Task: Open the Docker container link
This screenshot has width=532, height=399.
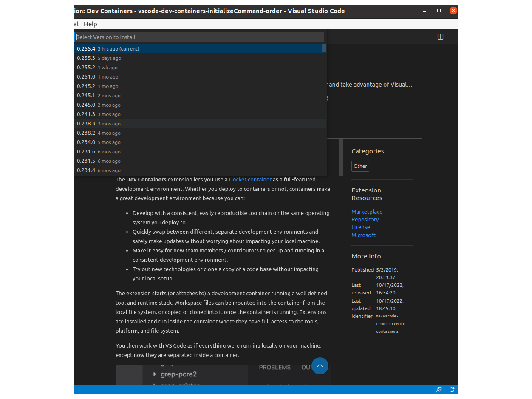Action: [250, 179]
